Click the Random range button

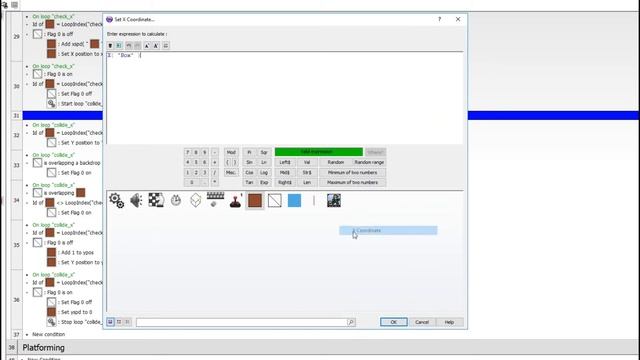click(x=369, y=162)
